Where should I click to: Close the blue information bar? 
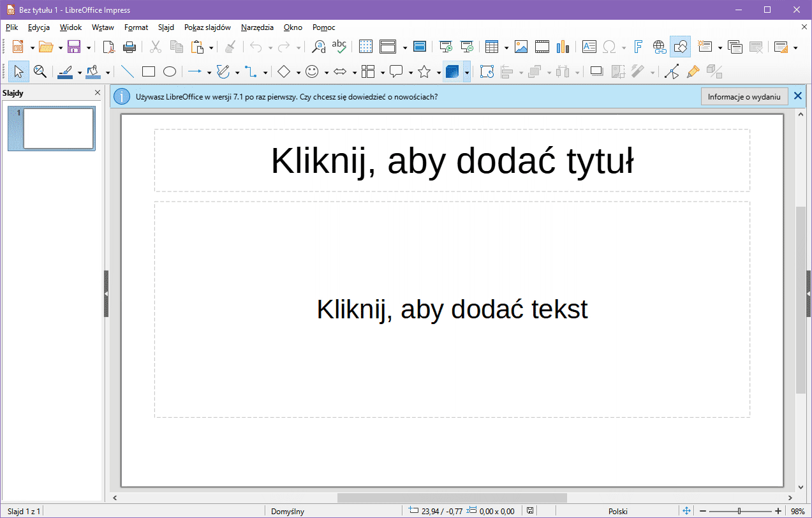(x=797, y=96)
